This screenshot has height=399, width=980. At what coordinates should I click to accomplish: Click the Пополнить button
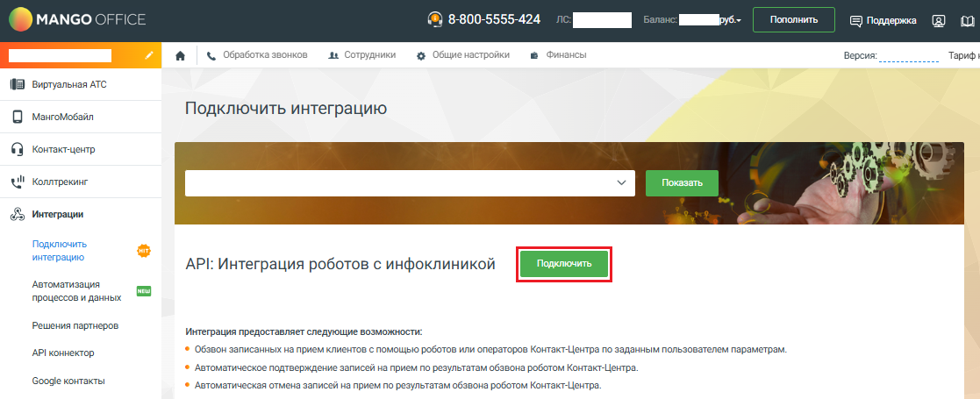(x=794, y=20)
